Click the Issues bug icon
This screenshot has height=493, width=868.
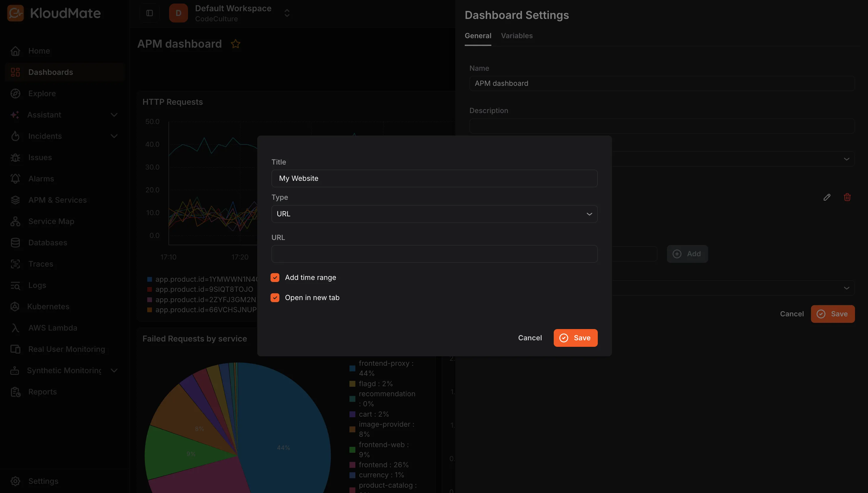[x=15, y=157]
